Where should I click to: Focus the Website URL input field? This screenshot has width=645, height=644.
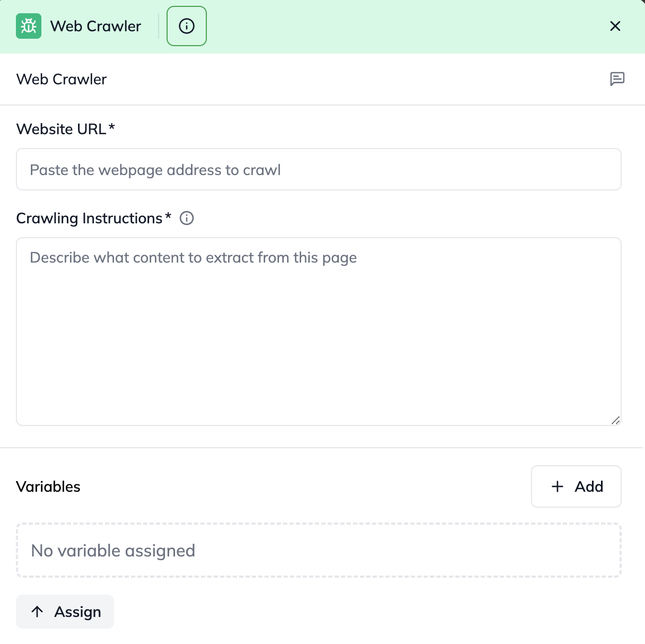pyautogui.click(x=318, y=169)
